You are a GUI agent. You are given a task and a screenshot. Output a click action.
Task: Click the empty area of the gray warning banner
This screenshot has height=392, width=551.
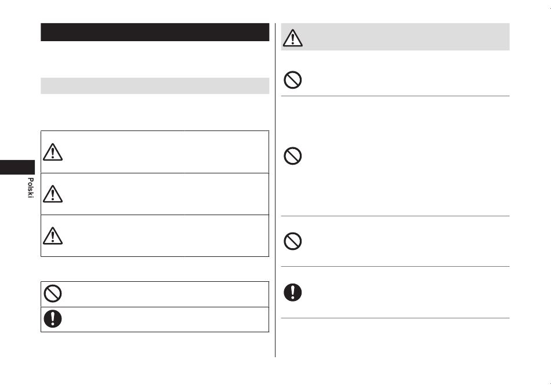pyautogui.click(x=406, y=37)
